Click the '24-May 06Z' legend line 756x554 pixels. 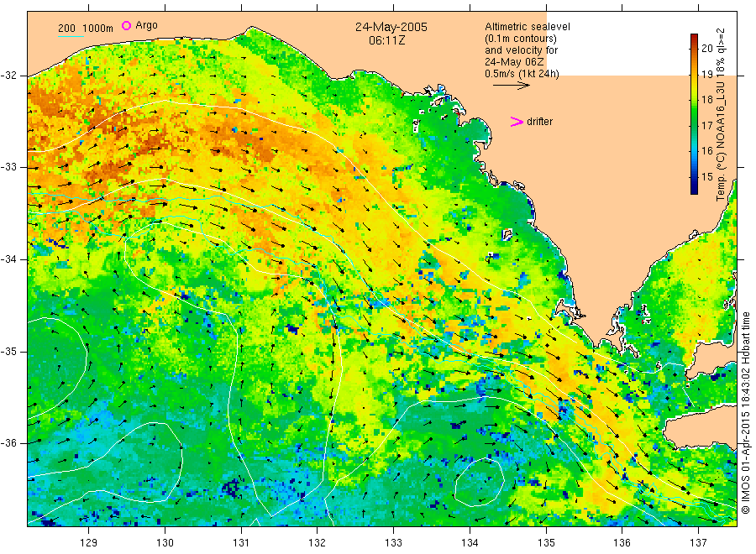point(514,62)
